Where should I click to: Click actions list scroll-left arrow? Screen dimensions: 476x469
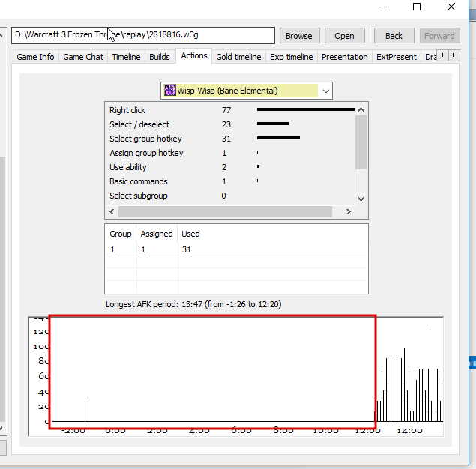click(112, 211)
